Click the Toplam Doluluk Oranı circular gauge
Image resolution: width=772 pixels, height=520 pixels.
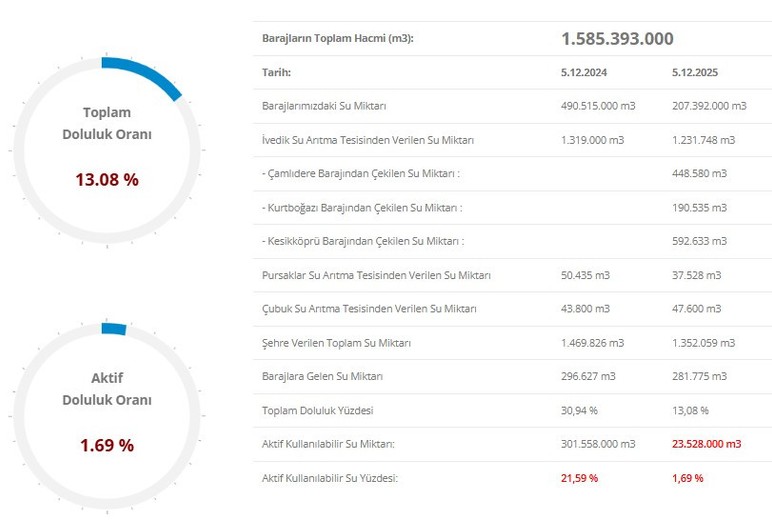pyautogui.click(x=107, y=146)
